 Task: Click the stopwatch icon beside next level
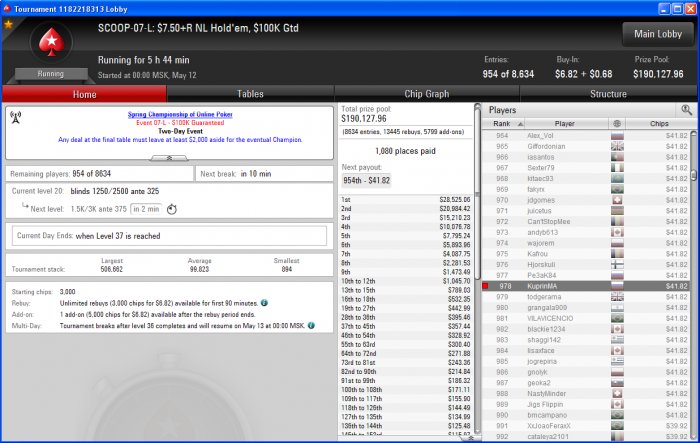[x=172, y=209]
